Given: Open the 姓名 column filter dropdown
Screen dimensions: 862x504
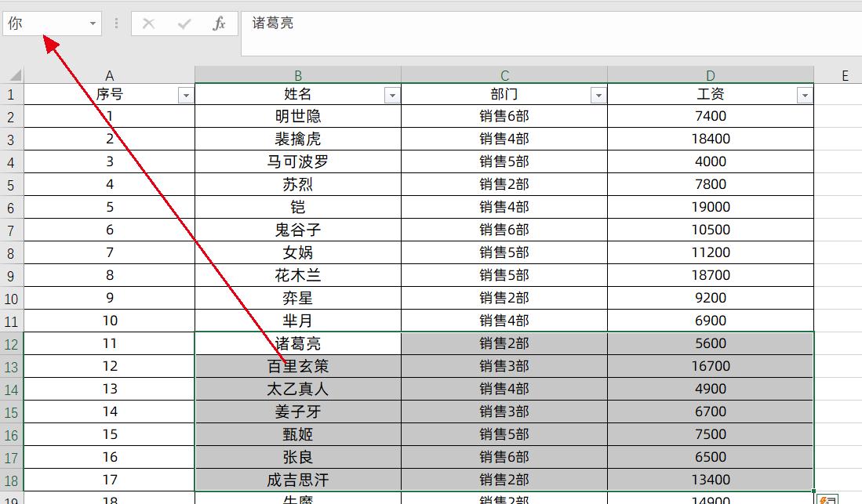Looking at the screenshot, I should pyautogui.click(x=392, y=94).
